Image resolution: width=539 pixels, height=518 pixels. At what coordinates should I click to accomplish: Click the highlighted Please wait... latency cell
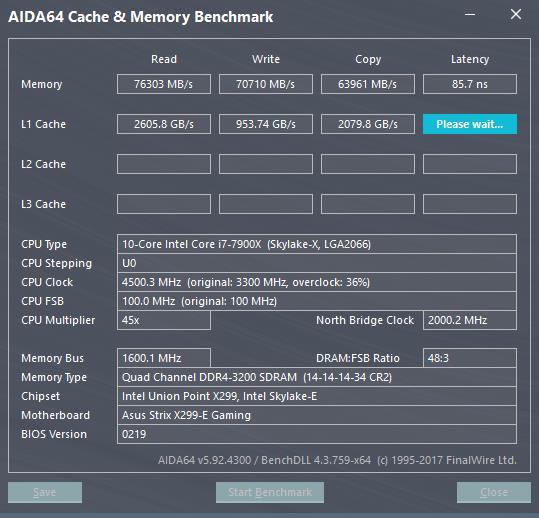pos(470,124)
